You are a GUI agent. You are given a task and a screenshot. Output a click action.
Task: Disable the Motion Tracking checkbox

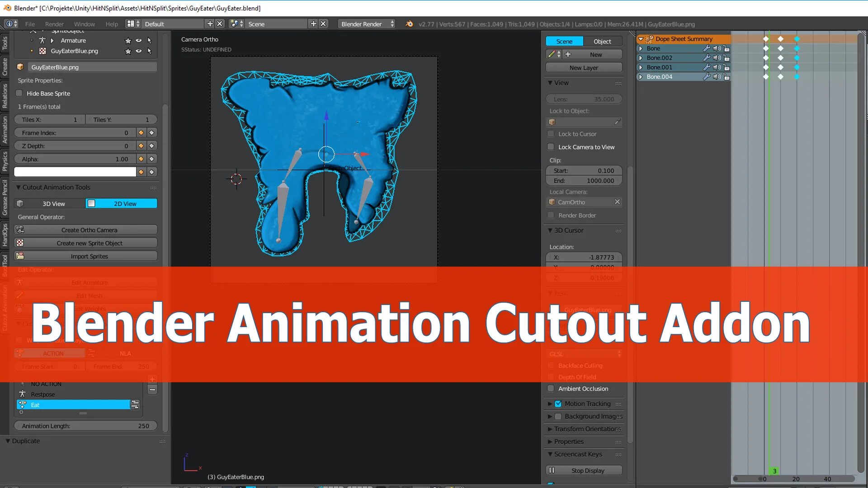(558, 404)
